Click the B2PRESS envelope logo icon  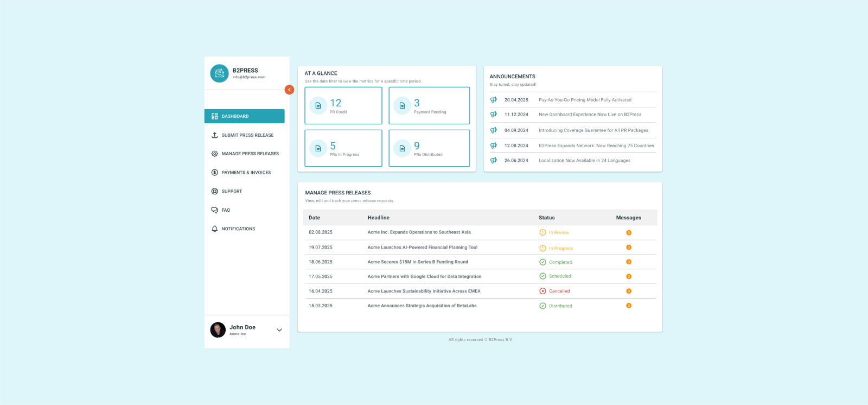219,73
